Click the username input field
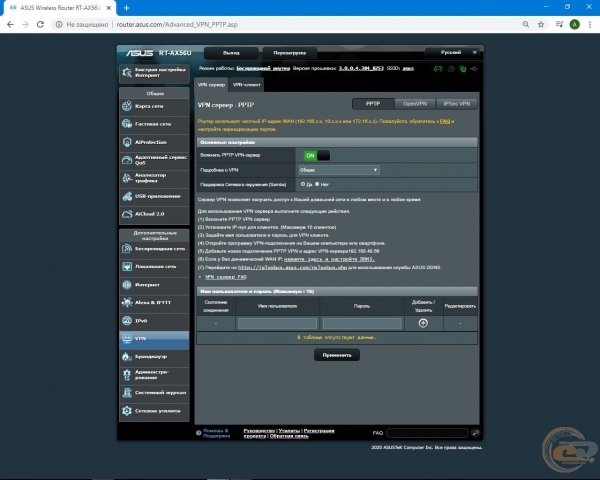 tap(277, 323)
